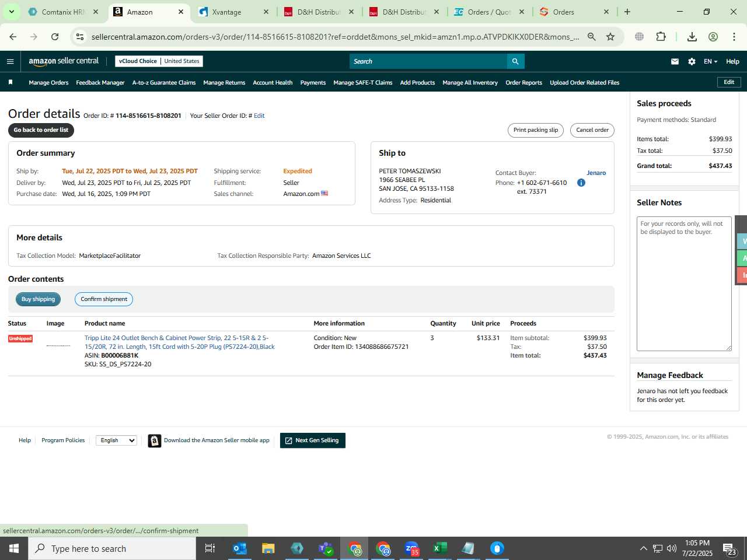
Task: Open Excel from the taskbar
Action: [440, 548]
